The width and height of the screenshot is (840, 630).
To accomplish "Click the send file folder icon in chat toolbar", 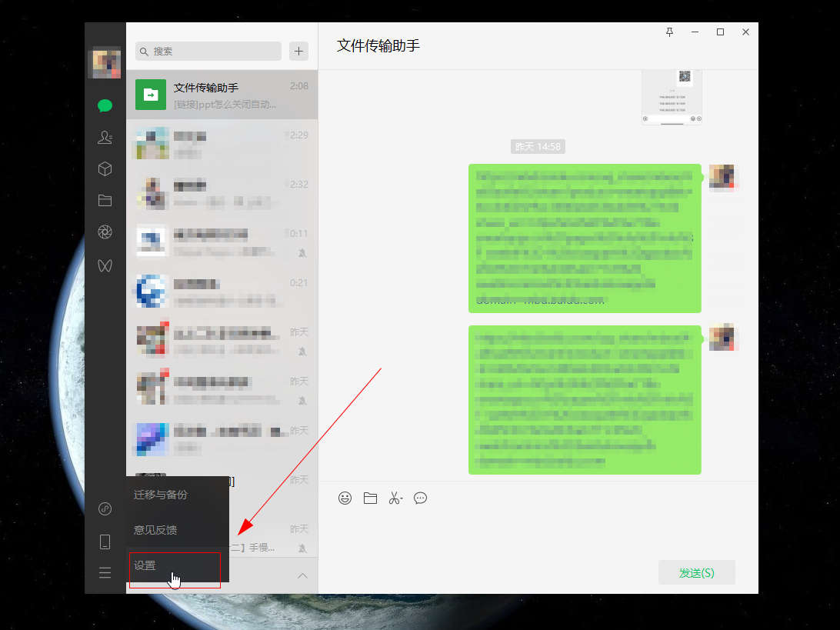I will pyautogui.click(x=370, y=498).
